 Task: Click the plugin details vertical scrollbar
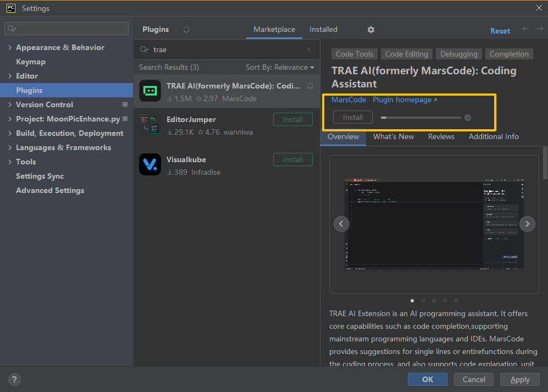coord(545,163)
